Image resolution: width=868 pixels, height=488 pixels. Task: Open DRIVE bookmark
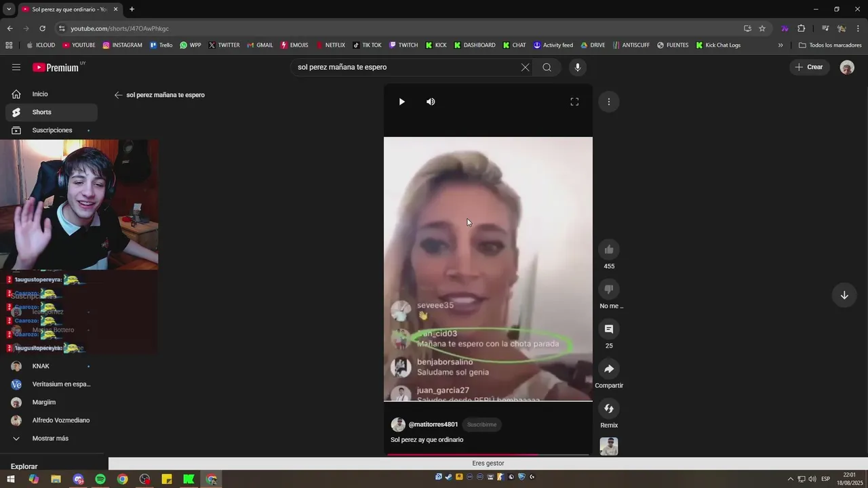[x=593, y=45]
